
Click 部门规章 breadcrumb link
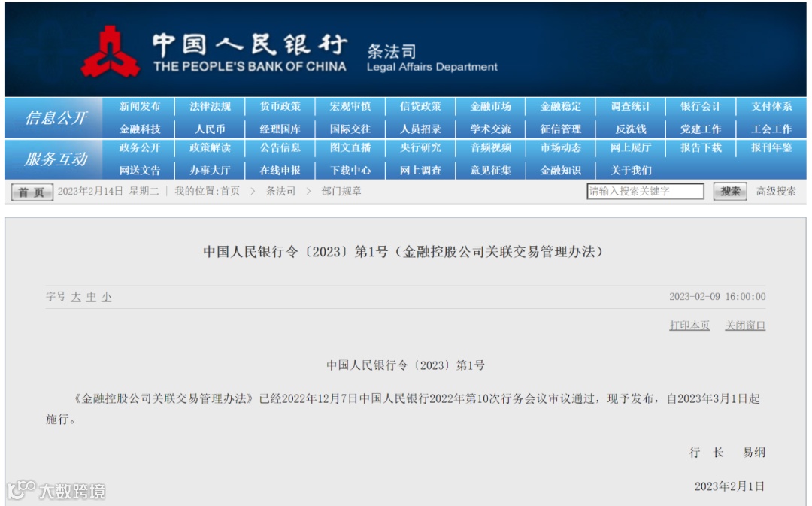[341, 192]
